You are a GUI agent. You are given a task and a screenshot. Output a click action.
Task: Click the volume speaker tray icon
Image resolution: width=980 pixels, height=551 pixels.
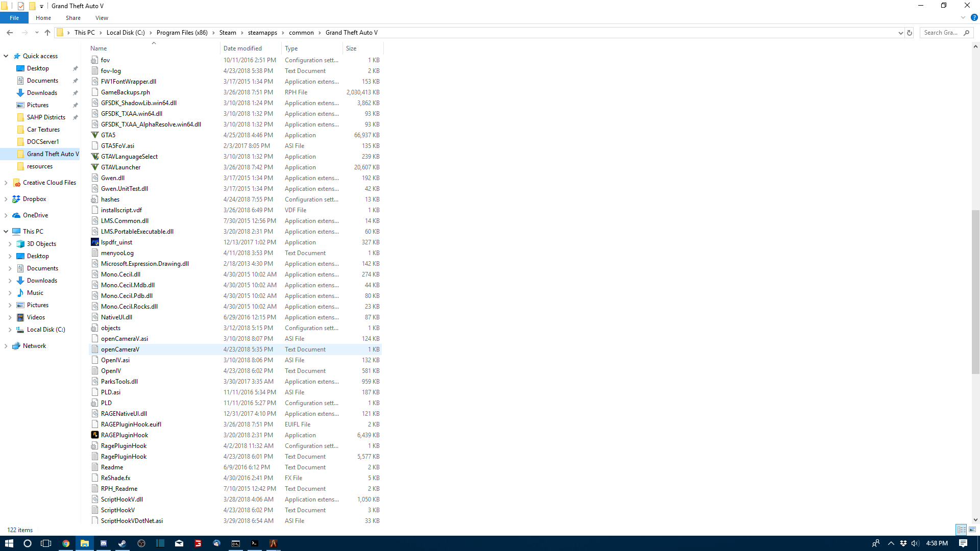(915, 543)
